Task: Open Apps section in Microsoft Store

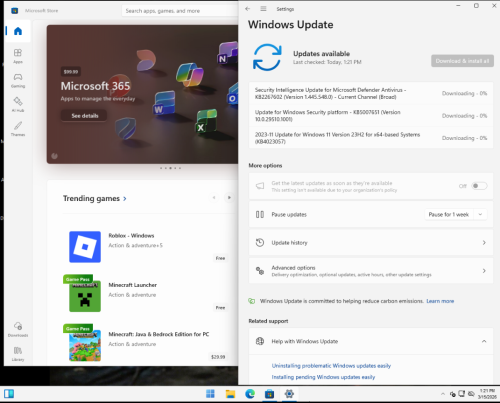Action: (x=18, y=56)
